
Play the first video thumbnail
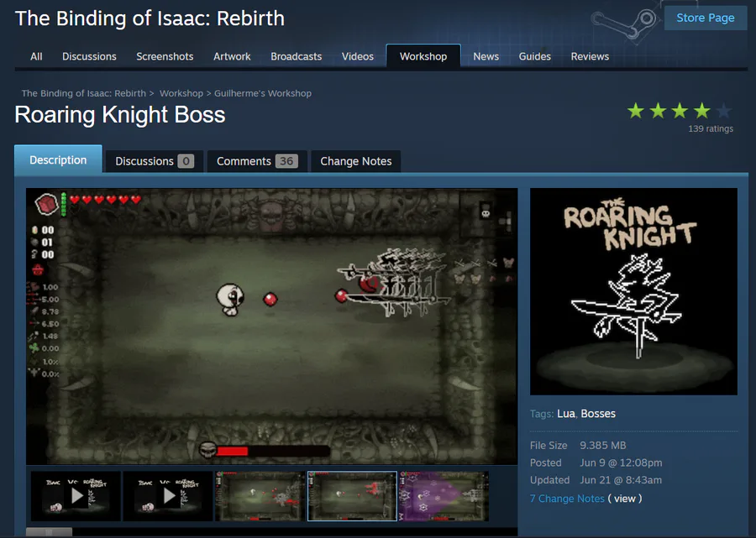[76, 496]
